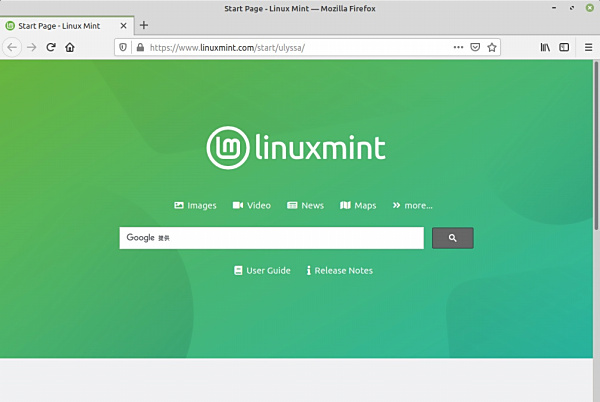Go back with the browser back arrow

click(12, 47)
